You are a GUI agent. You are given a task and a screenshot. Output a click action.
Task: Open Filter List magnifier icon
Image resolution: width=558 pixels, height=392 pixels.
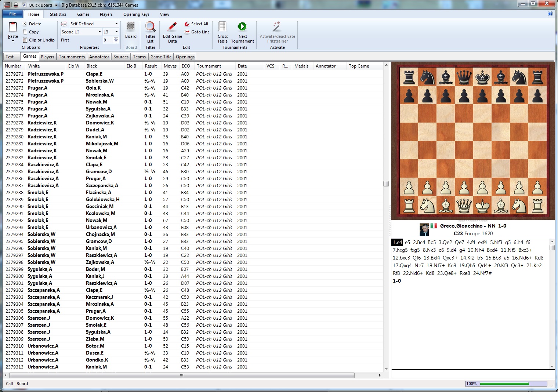click(151, 27)
